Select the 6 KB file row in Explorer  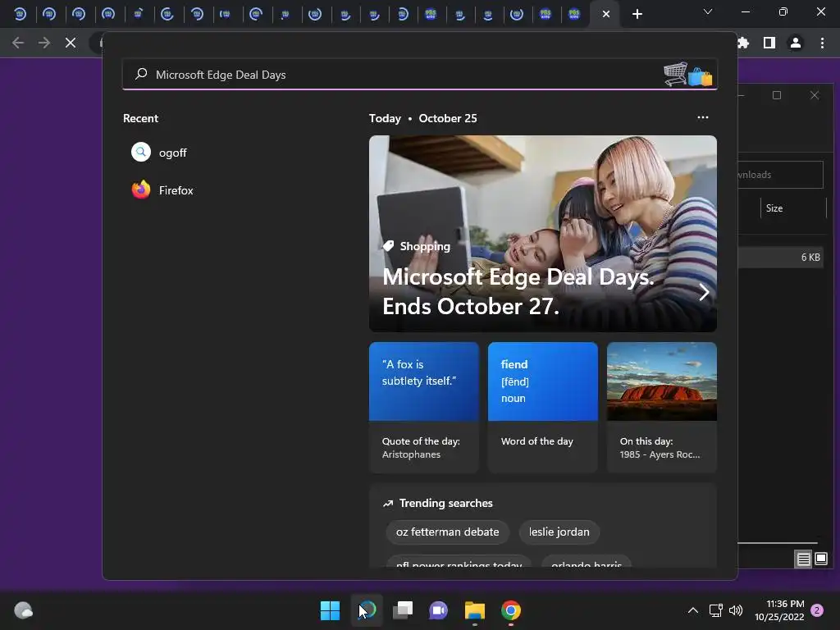coord(781,257)
